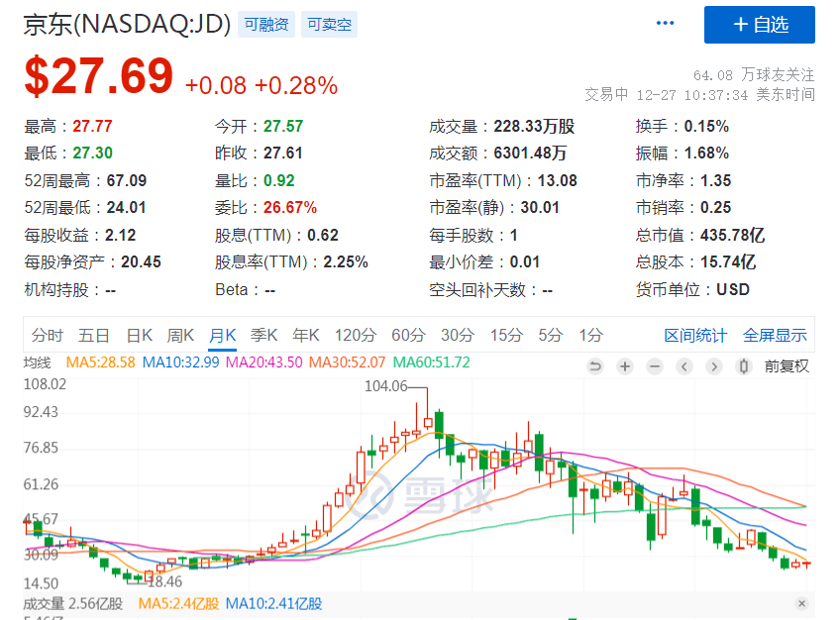
Task: Shift chart left with previous arrow
Action: pos(684,366)
